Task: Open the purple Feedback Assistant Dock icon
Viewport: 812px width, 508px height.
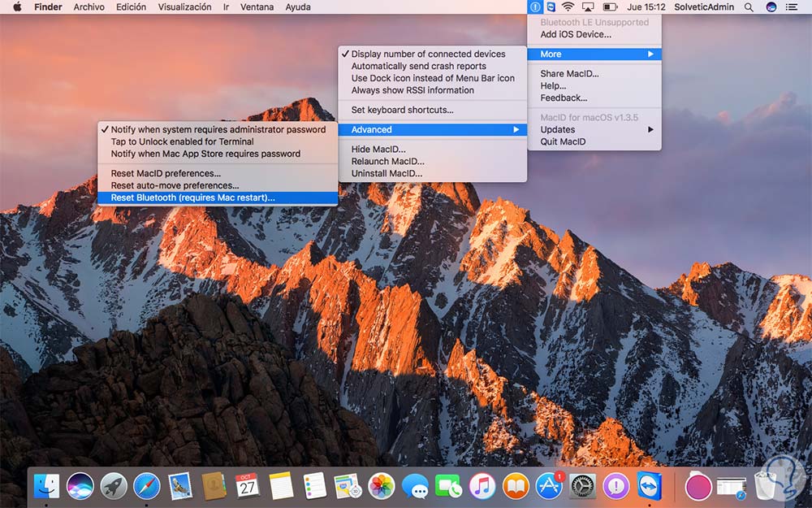Action: 615,486
